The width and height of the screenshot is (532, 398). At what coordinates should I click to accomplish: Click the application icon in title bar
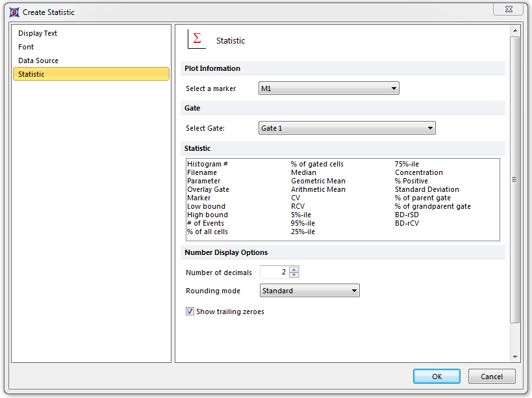pos(14,12)
